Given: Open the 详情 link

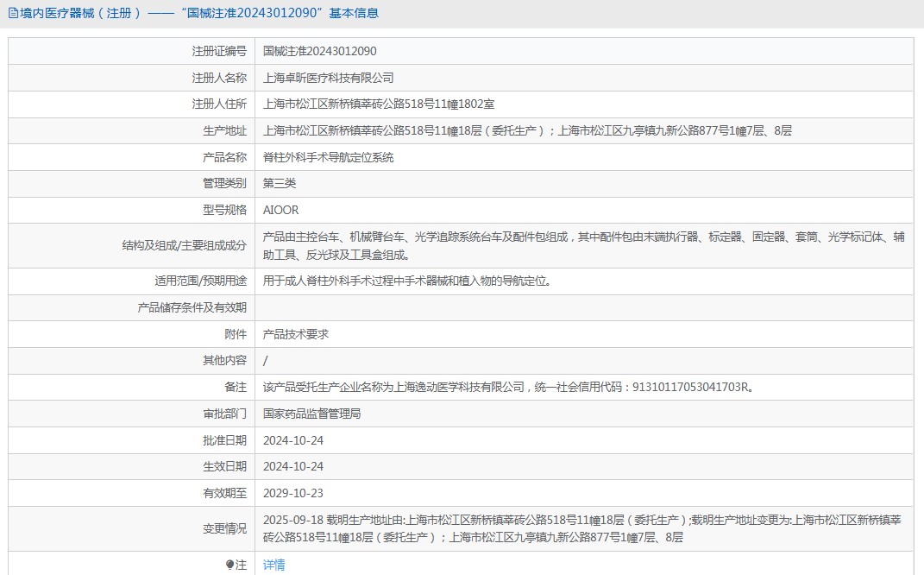Looking at the screenshot, I should [274, 565].
